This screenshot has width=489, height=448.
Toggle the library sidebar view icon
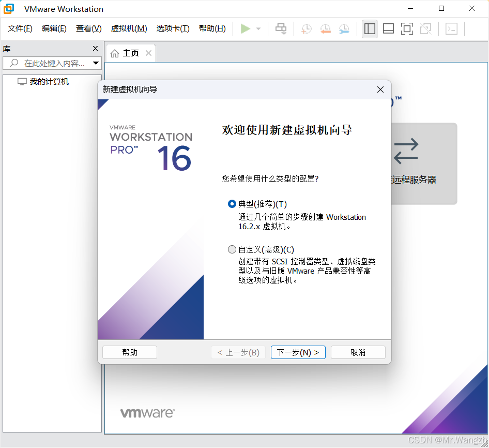click(x=370, y=29)
